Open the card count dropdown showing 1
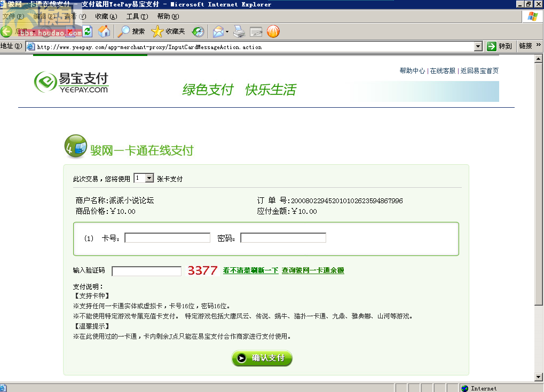Screen dimensions: 544x392 (144, 178)
